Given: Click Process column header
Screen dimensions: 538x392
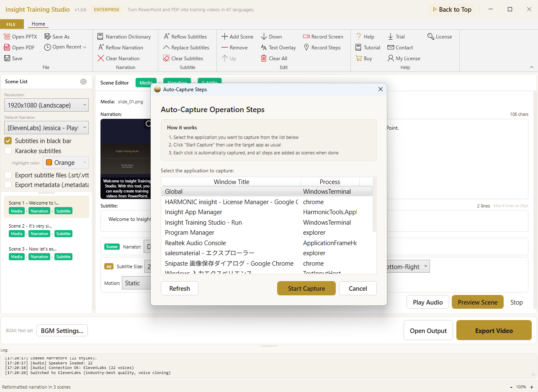Looking at the screenshot, I should [x=330, y=182].
